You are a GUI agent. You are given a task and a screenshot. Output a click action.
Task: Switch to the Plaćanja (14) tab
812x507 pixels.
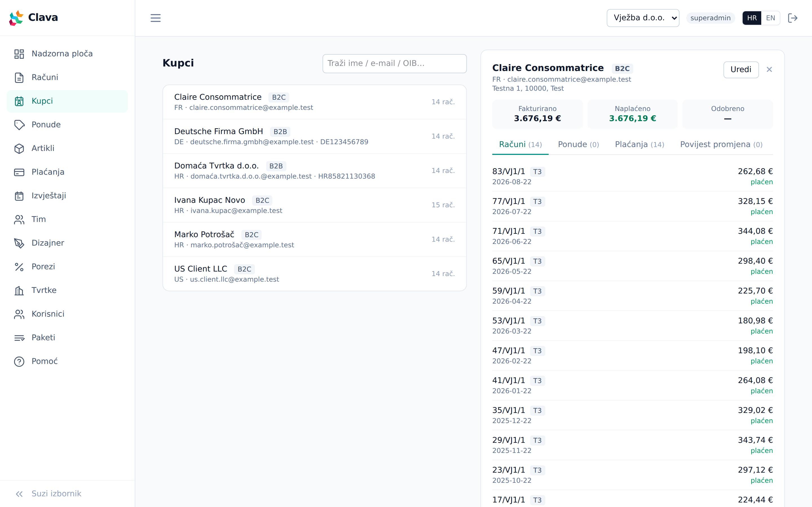639,144
